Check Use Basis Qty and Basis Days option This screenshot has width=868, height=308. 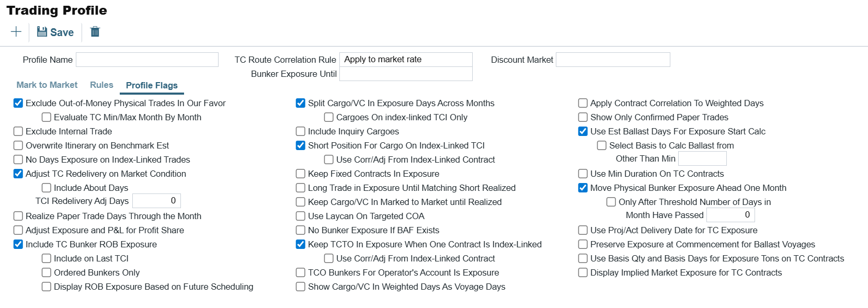click(x=583, y=258)
